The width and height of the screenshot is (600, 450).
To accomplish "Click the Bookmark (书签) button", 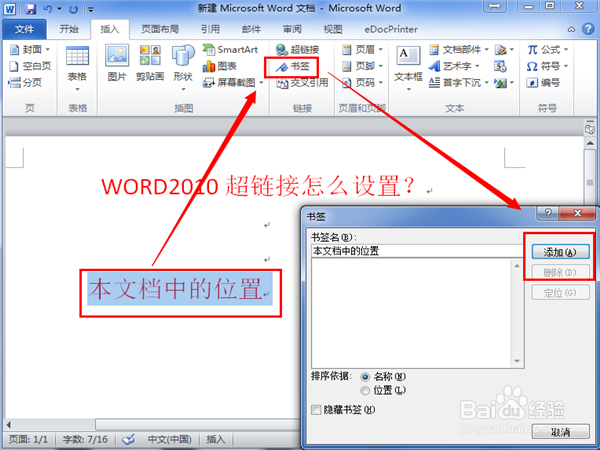I will [293, 67].
